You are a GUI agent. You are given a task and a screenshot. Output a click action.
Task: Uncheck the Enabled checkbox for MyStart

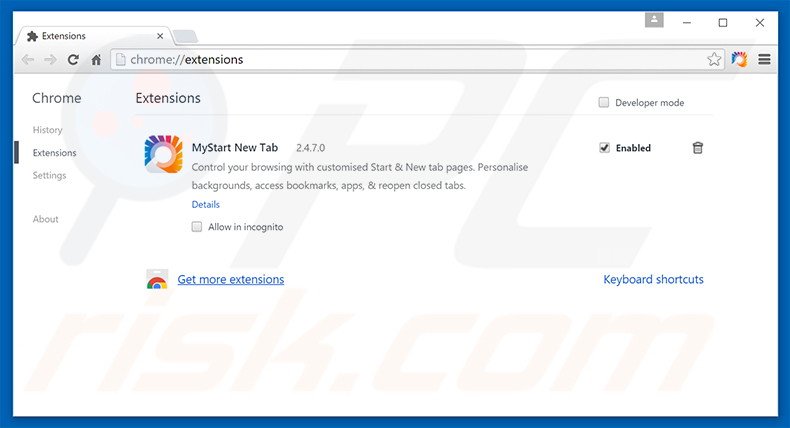pyautogui.click(x=604, y=148)
